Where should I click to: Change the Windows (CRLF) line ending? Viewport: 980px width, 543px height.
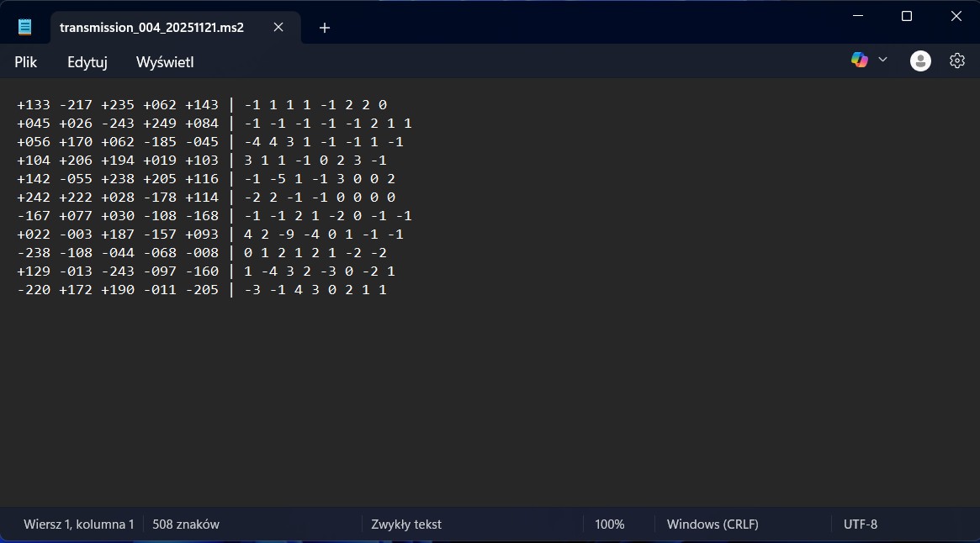click(712, 525)
